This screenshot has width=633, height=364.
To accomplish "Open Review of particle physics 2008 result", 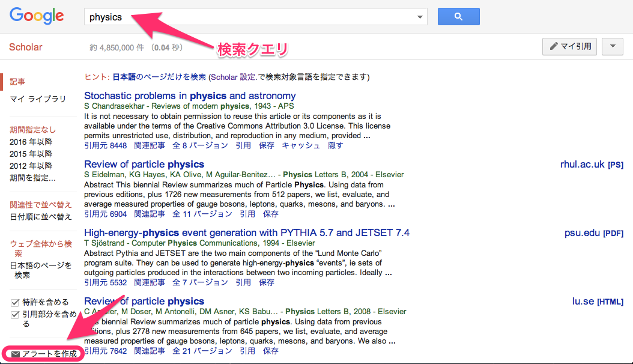I will [x=144, y=302].
